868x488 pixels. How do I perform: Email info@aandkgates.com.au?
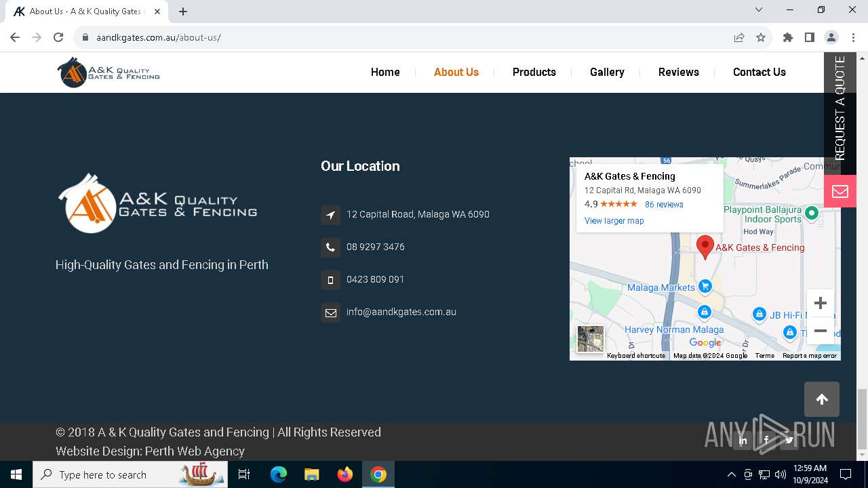point(401,312)
